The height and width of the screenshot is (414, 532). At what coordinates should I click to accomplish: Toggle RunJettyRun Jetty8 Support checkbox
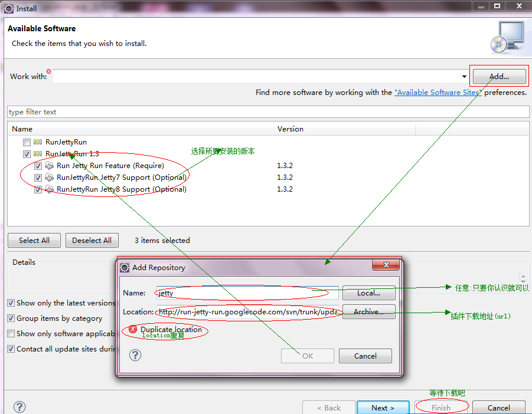38,190
